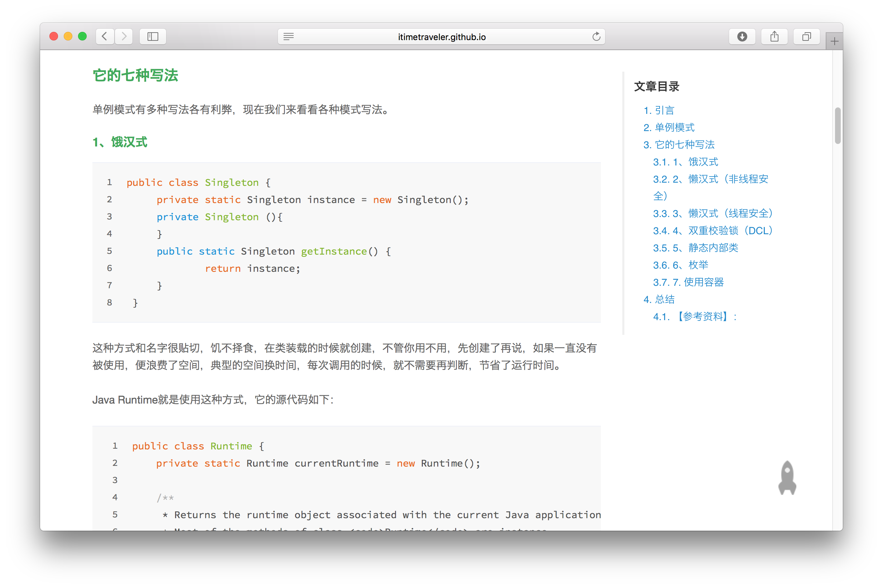Screen dimensions: 883x588
Task: Go back using the back arrow
Action: pyautogui.click(x=105, y=37)
